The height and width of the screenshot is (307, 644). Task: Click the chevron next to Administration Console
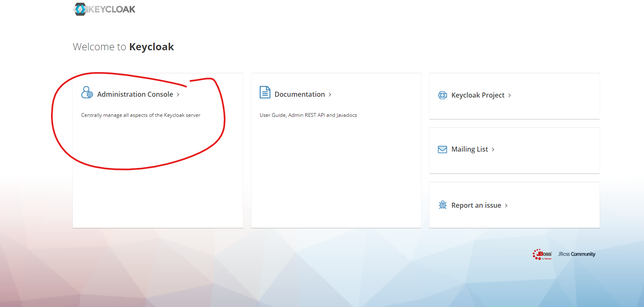tap(178, 95)
